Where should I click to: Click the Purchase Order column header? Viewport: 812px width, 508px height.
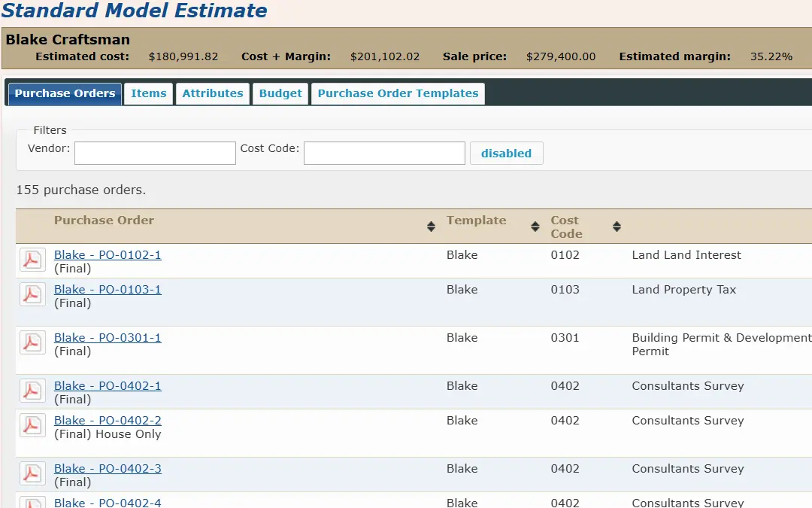(x=104, y=221)
